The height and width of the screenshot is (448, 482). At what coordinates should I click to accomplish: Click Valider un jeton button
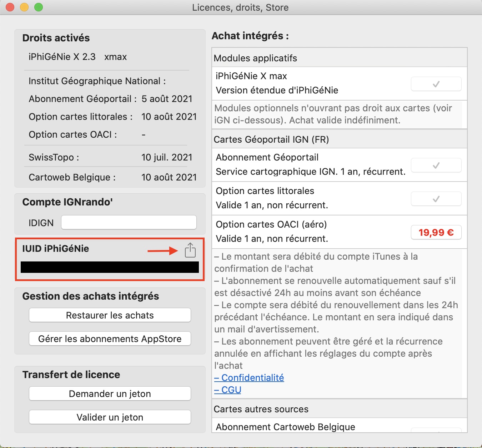point(110,417)
